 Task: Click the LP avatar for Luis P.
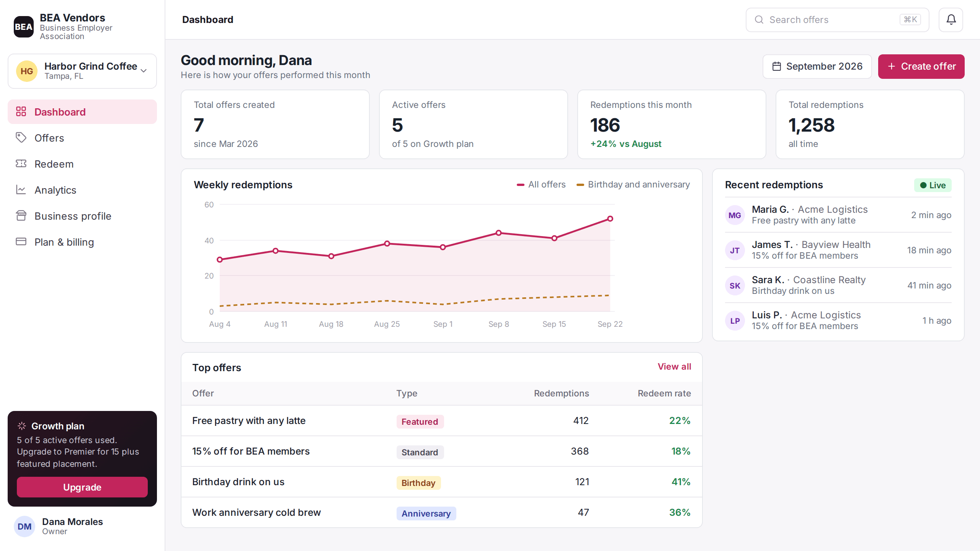point(735,321)
